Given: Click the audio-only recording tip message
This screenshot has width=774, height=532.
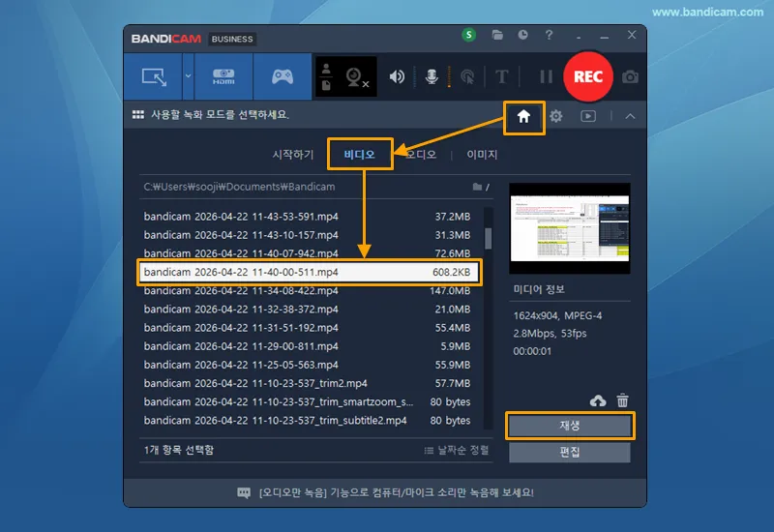Looking at the screenshot, I should (x=397, y=492).
